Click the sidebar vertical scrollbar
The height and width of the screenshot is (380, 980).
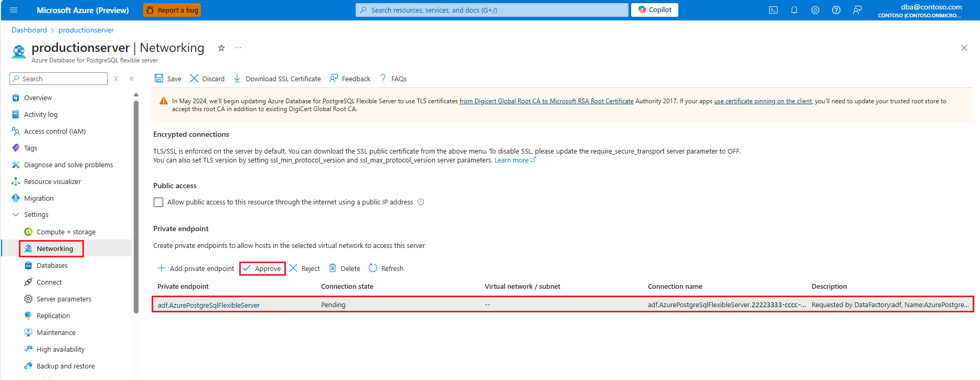tap(136, 207)
